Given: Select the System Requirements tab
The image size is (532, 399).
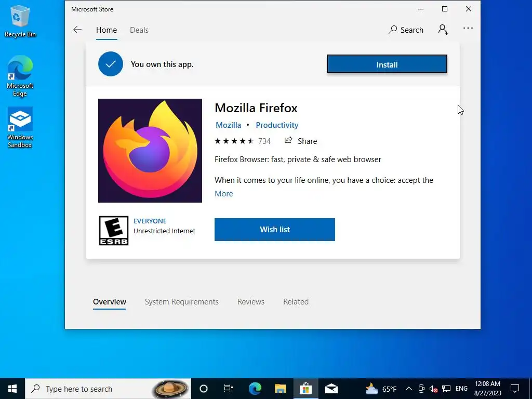Looking at the screenshot, I should pos(181,302).
